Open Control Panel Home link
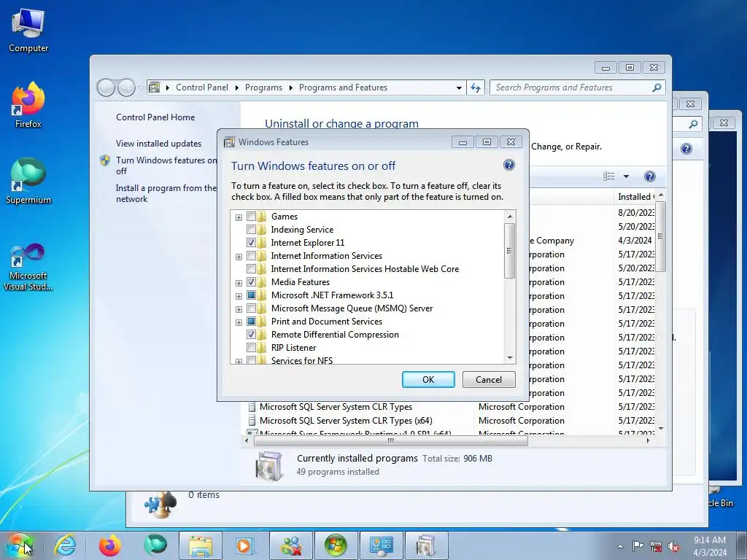 click(155, 117)
